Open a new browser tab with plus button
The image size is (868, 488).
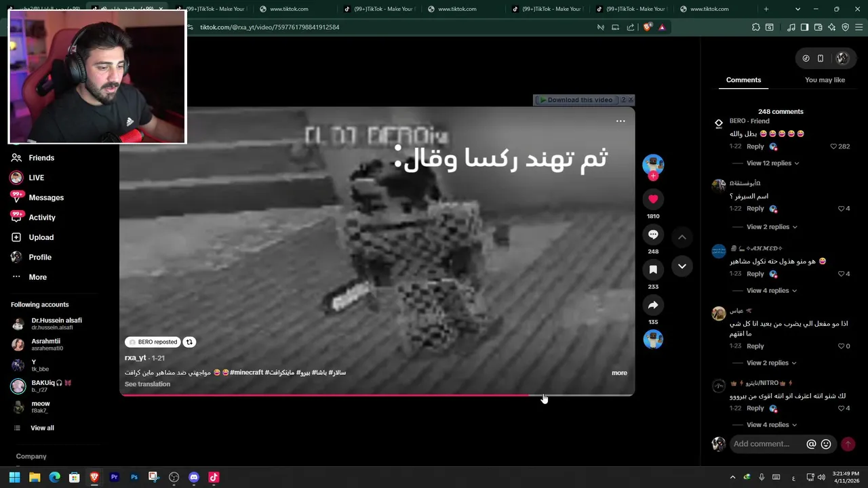pyautogui.click(x=766, y=9)
